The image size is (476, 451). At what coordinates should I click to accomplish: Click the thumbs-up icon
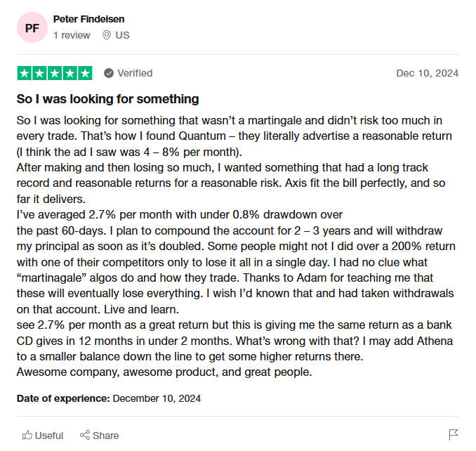27,436
